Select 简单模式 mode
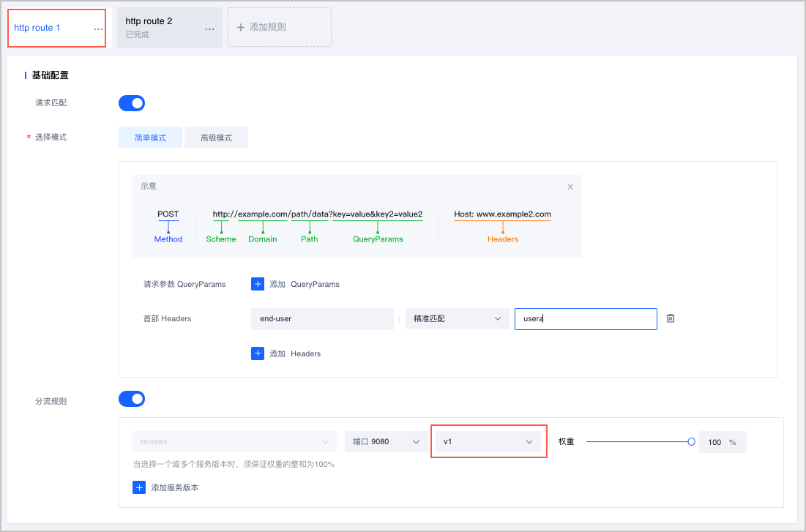806x532 pixels. 150,138
